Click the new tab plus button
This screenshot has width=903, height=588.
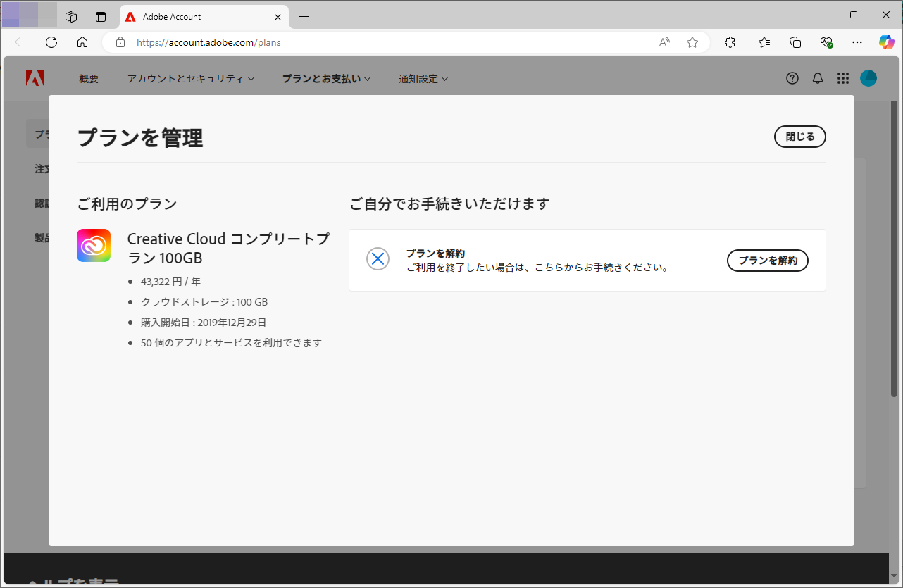pos(304,16)
